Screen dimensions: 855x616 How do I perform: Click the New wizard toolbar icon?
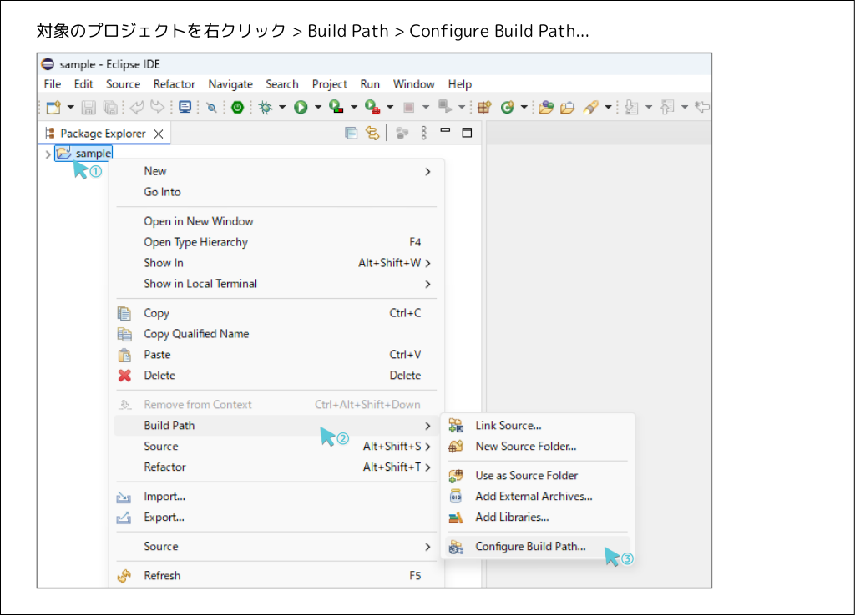[53, 108]
